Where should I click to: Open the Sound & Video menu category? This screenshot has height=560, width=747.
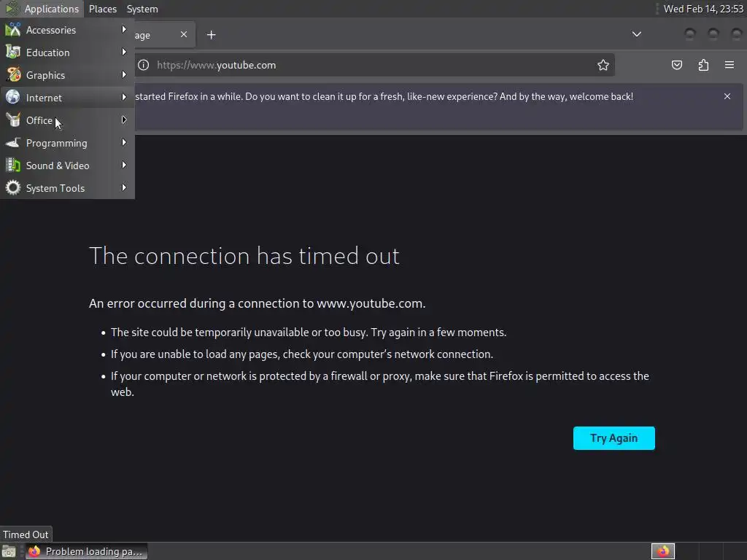[x=67, y=166]
